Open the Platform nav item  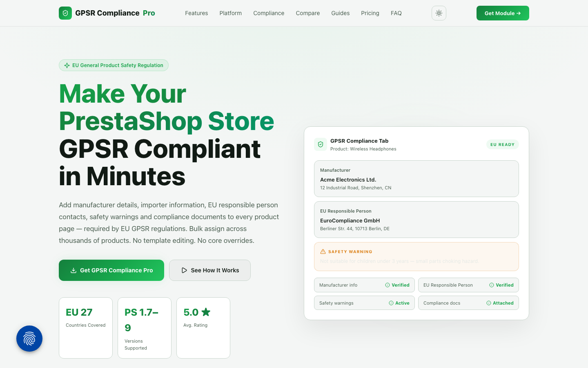231,13
